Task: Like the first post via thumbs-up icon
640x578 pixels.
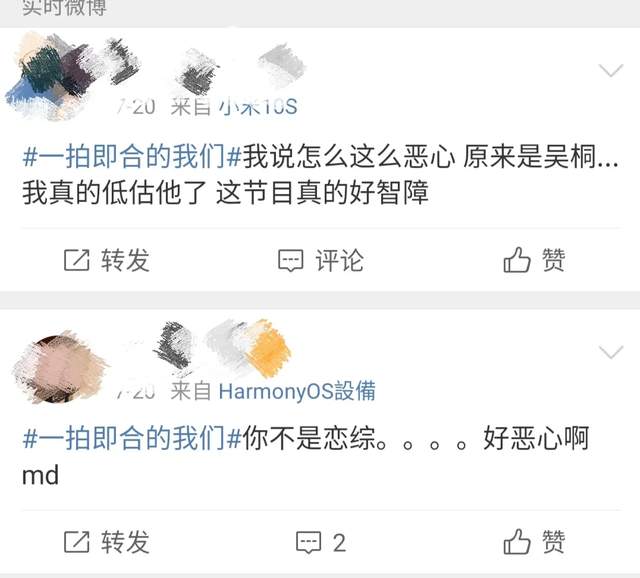Action: [517, 260]
